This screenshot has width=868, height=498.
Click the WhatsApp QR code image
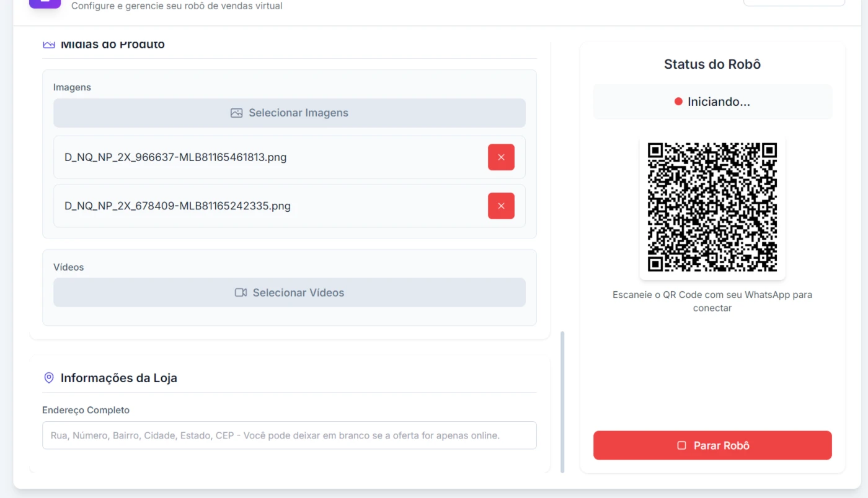712,207
